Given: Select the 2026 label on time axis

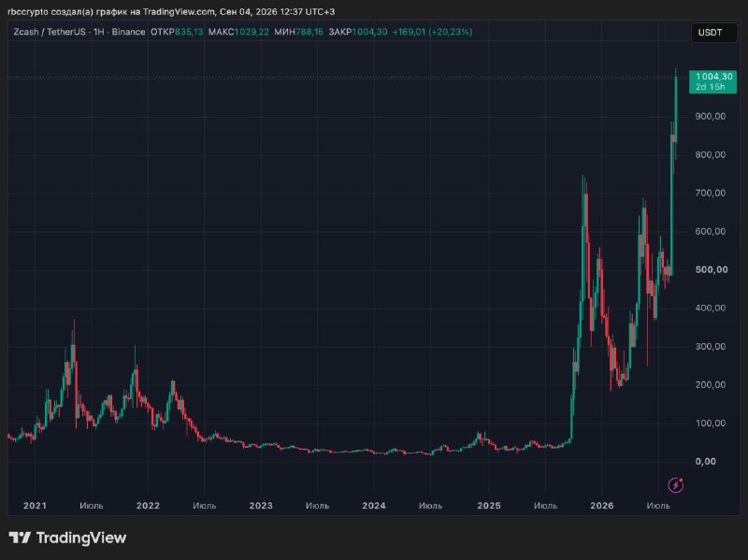Looking at the screenshot, I should tap(602, 505).
